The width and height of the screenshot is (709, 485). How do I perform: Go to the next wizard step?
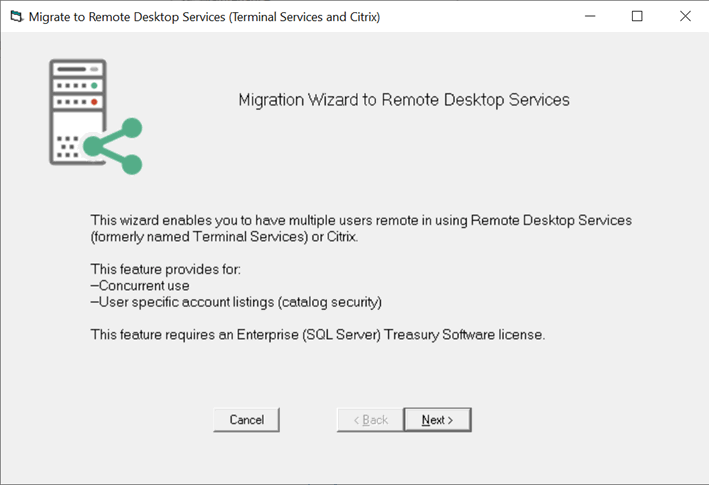click(x=437, y=420)
